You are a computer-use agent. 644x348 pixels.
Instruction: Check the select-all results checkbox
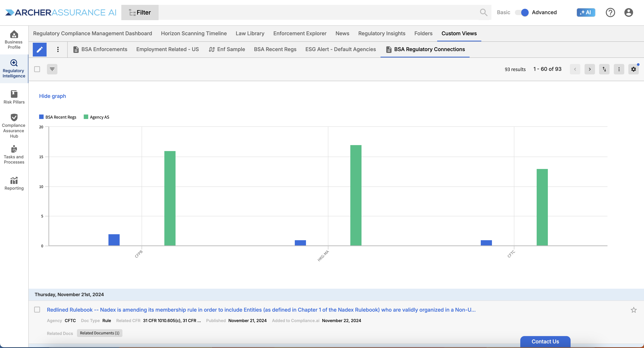point(37,69)
